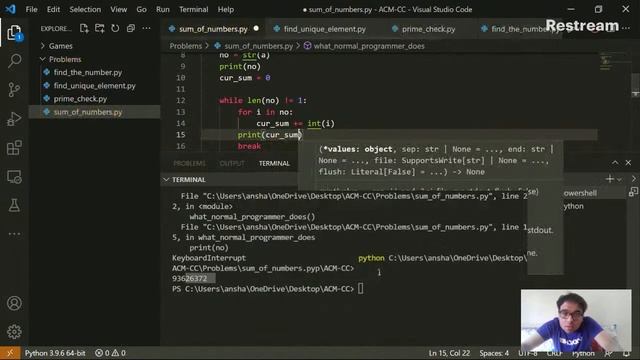Maximize the panel with up chevron

click(x=615, y=163)
